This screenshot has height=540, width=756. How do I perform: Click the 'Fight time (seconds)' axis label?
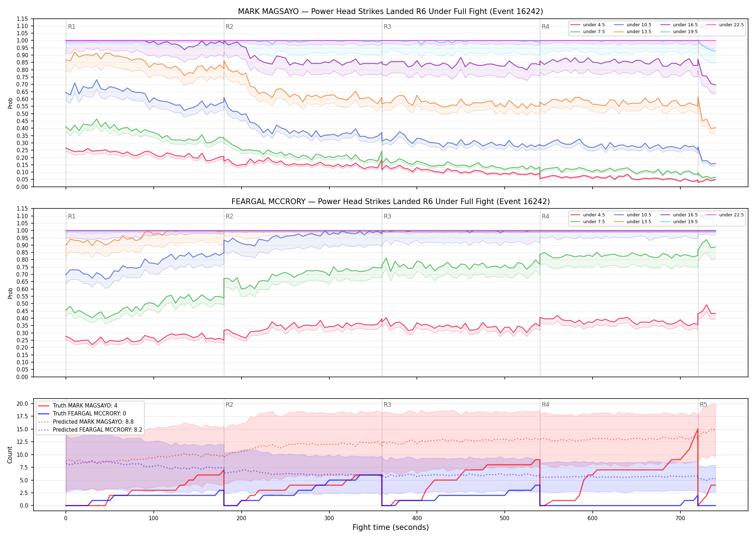click(x=391, y=527)
